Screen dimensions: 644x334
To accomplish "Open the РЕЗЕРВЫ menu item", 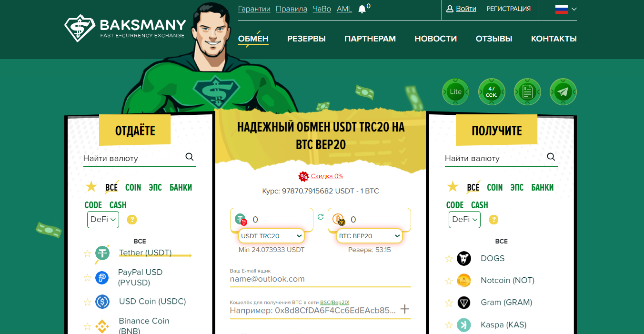I will point(306,39).
